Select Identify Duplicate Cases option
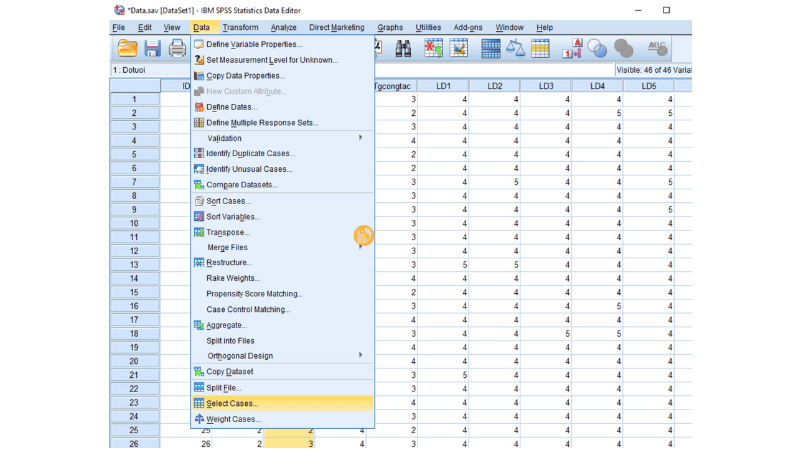The image size is (800, 450). coord(250,154)
